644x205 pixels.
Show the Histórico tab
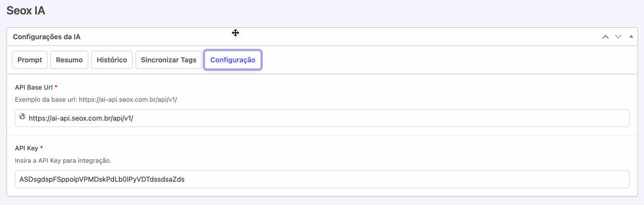(x=112, y=60)
